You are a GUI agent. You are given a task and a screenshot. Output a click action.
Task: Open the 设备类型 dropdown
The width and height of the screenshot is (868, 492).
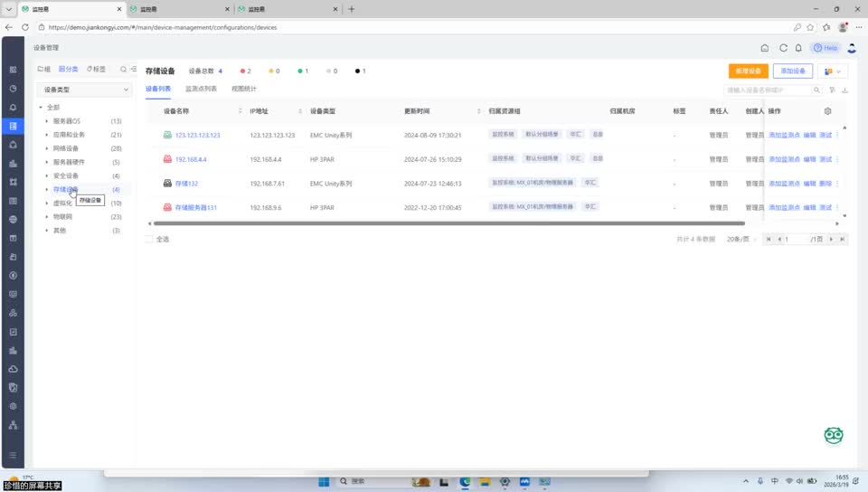pos(86,90)
